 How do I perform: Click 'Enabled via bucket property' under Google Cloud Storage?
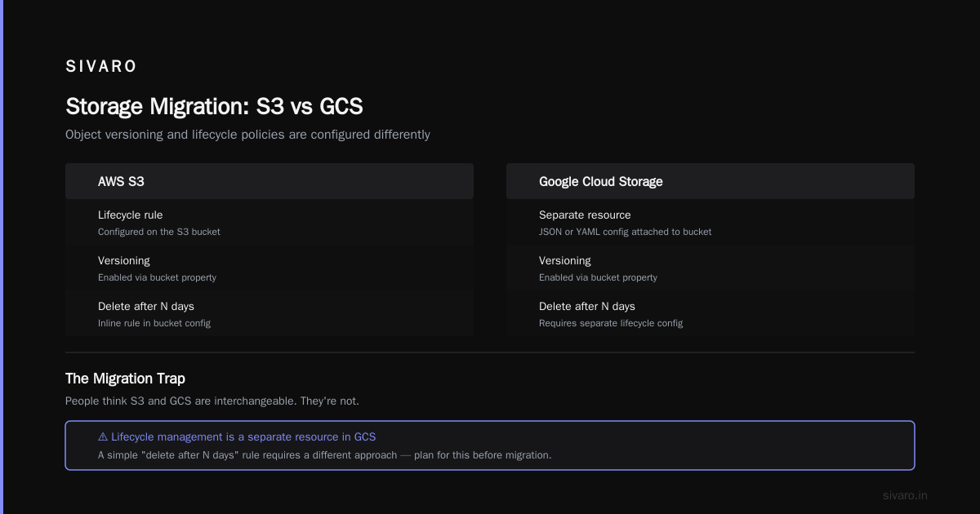click(598, 277)
